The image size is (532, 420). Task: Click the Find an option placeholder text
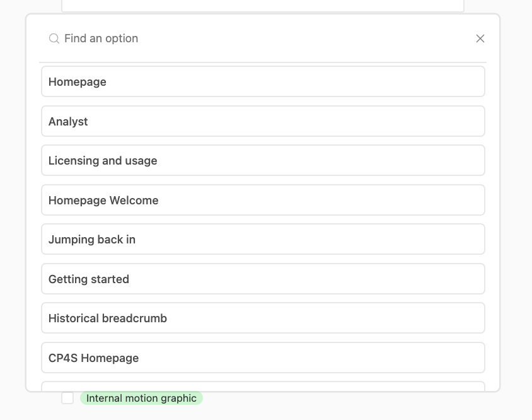point(101,38)
